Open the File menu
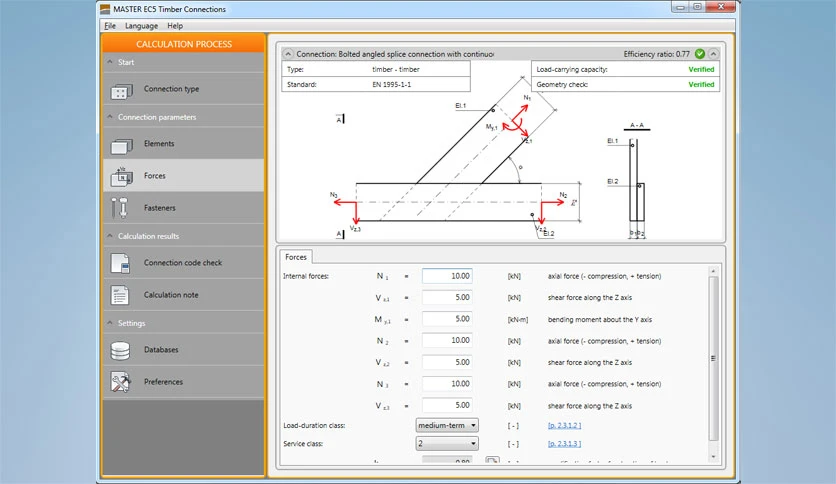The image size is (836, 484). pyautogui.click(x=110, y=26)
